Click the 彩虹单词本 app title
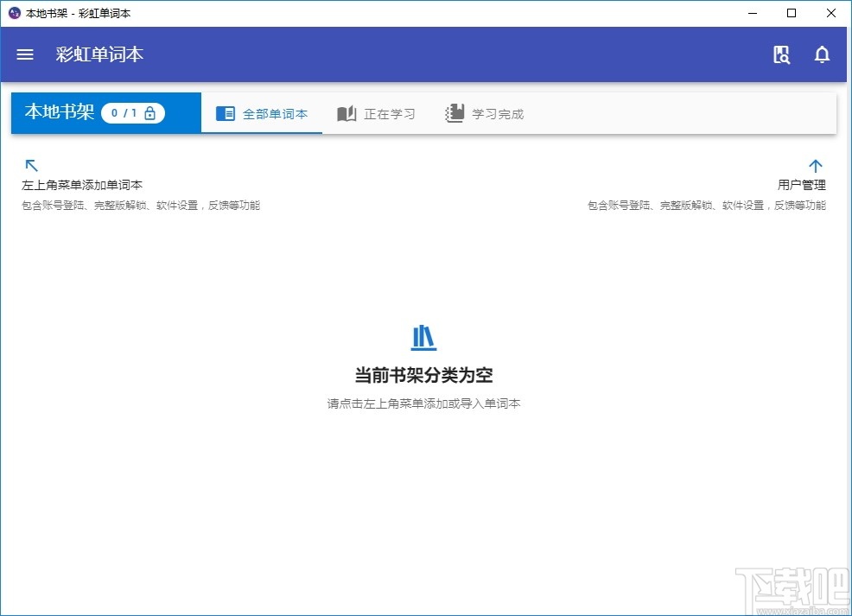Screen dimensions: 852x616 click(x=99, y=54)
